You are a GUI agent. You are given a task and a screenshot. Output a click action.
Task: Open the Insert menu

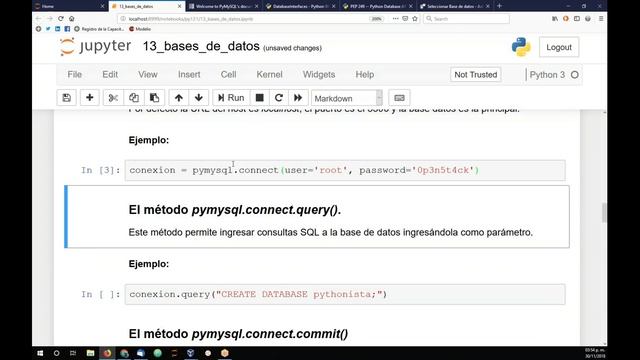tap(189, 75)
